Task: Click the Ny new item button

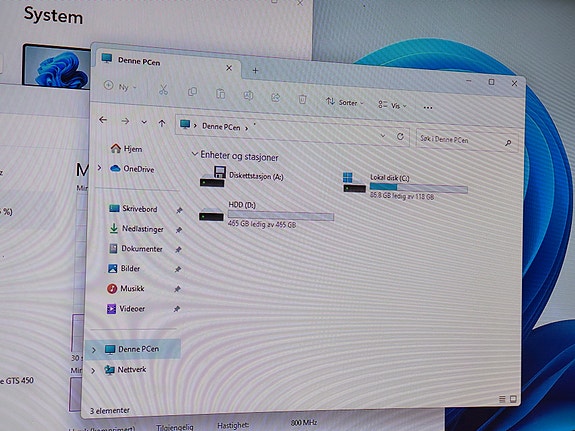Action: pyautogui.click(x=120, y=87)
